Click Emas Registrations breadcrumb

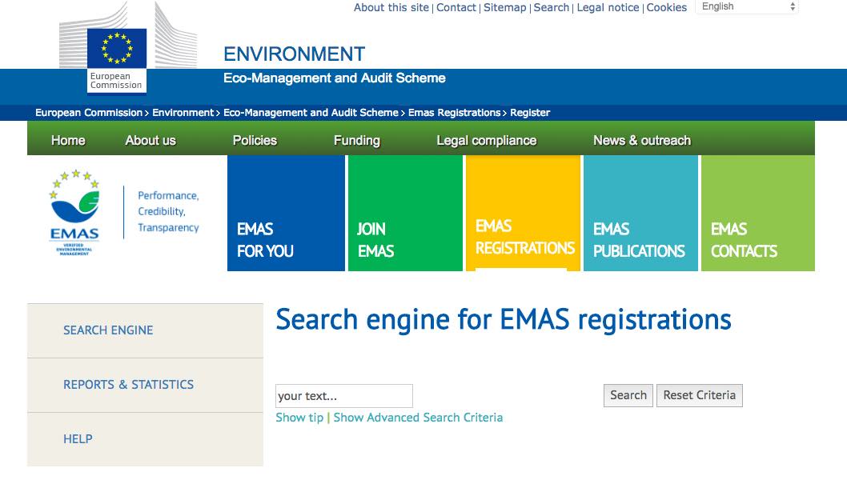(454, 113)
